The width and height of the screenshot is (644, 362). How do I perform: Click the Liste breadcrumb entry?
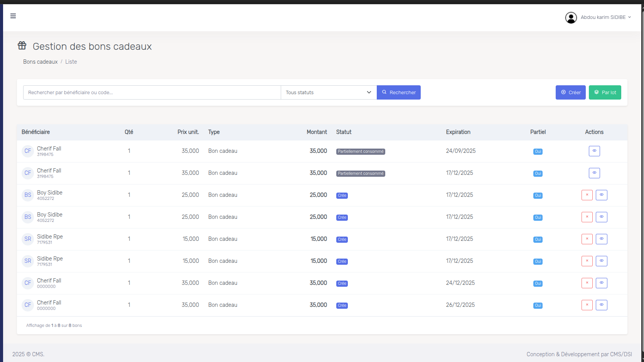71,61
